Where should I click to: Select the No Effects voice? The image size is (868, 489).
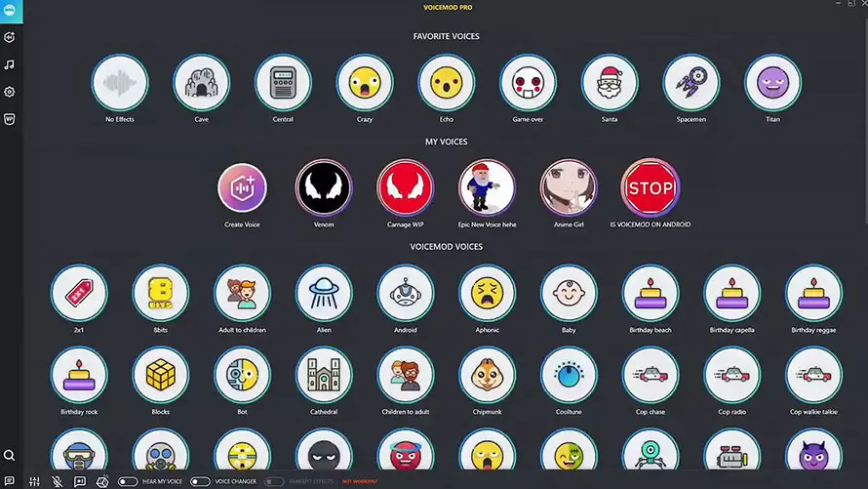coord(120,83)
